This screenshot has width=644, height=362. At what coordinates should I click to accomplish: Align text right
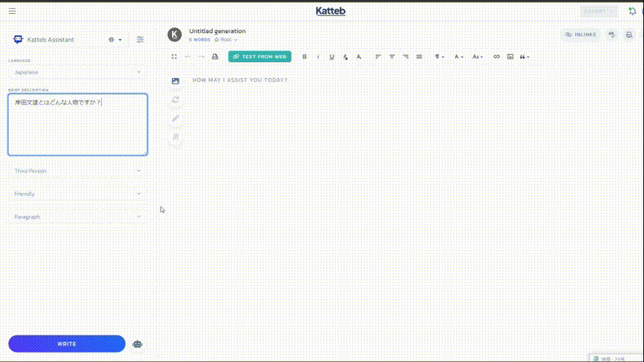click(x=405, y=57)
